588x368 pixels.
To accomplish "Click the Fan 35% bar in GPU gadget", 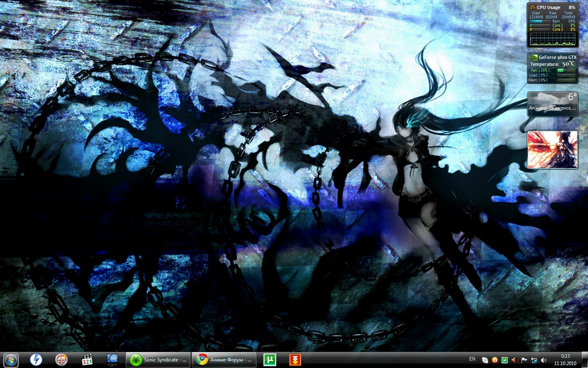I will point(566,70).
